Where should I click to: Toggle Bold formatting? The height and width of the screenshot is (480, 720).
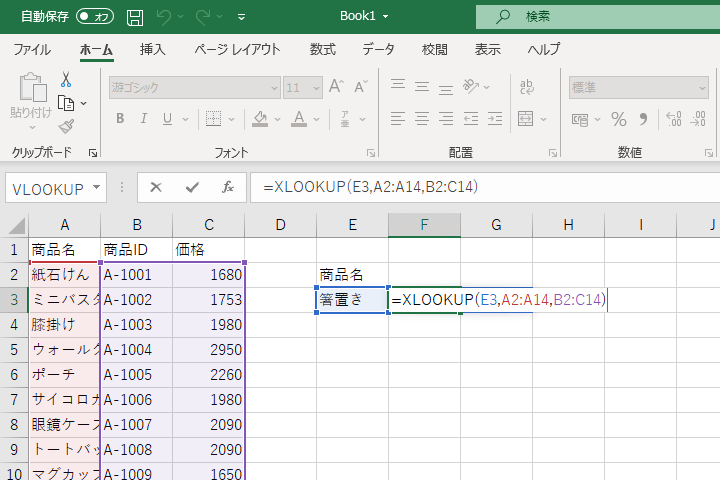pos(120,119)
